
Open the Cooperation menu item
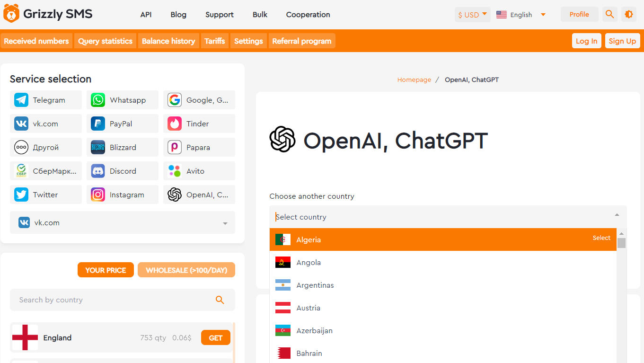tap(308, 15)
